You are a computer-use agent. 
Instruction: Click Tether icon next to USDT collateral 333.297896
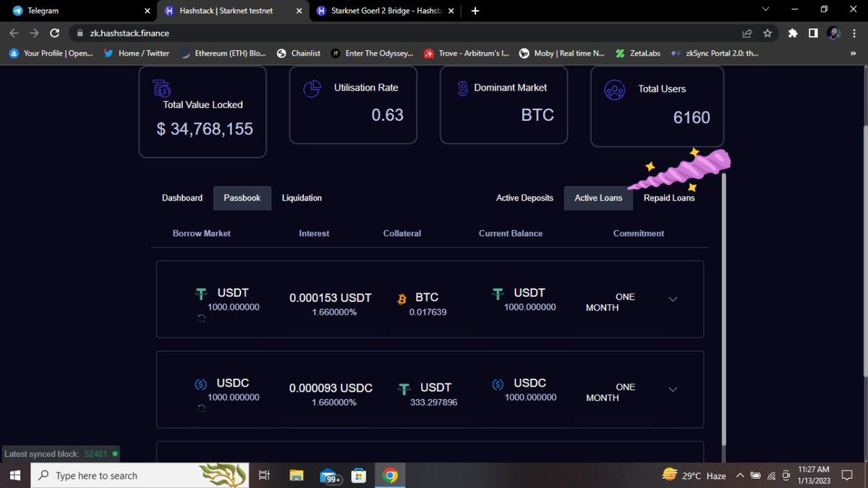pos(404,389)
